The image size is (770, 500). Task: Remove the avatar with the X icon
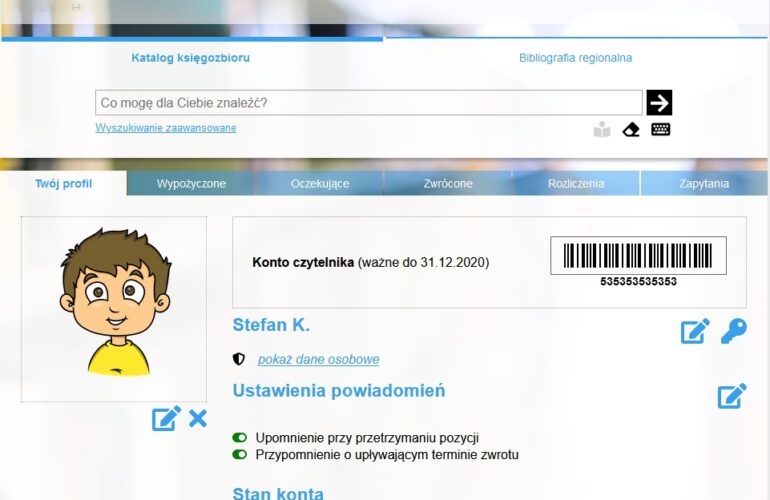[x=198, y=419]
